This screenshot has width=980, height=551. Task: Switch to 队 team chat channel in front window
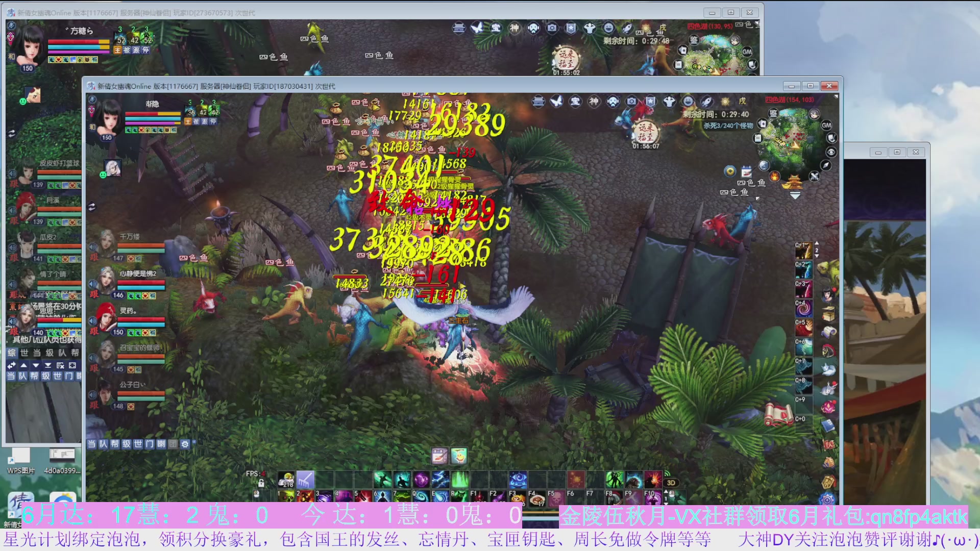[x=103, y=444]
